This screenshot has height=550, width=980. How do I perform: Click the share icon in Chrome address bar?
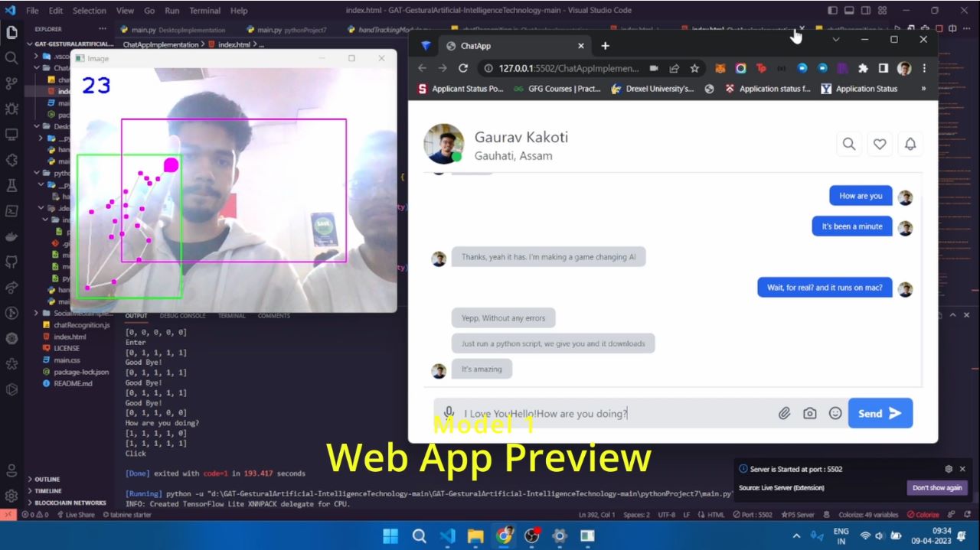pyautogui.click(x=674, y=68)
